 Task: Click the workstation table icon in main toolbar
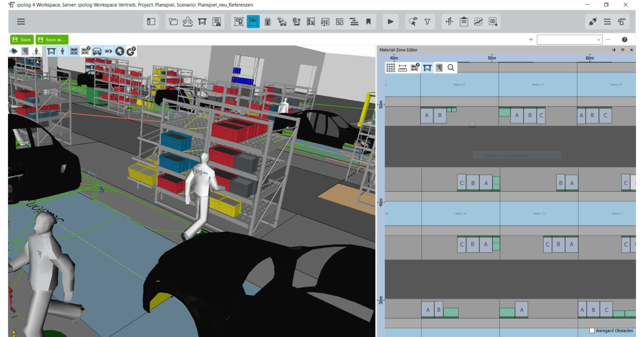point(202,22)
